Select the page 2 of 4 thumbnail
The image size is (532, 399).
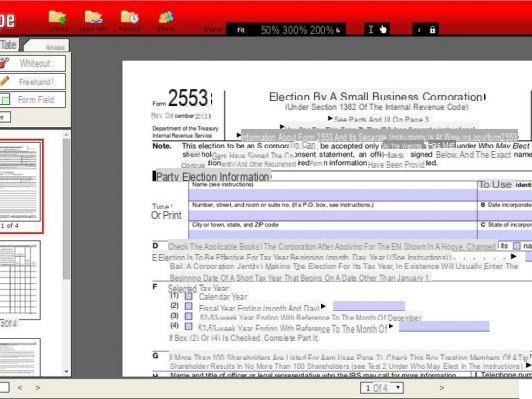tap(20, 280)
